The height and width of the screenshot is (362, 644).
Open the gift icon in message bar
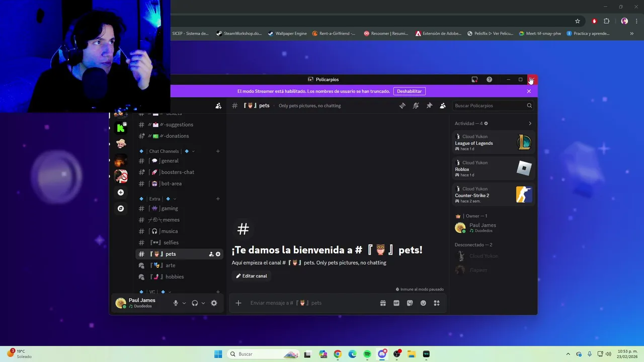[383, 303]
